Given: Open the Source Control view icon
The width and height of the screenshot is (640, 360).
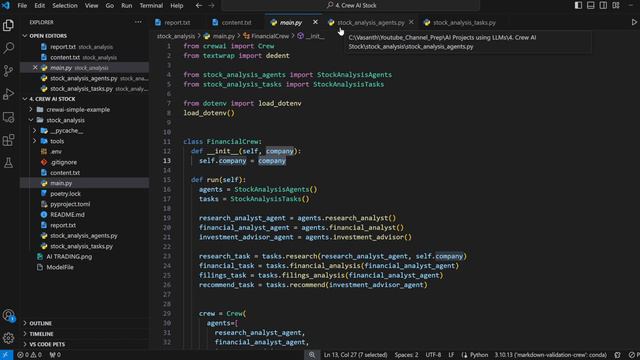Looking at the screenshot, I should click(8, 71).
